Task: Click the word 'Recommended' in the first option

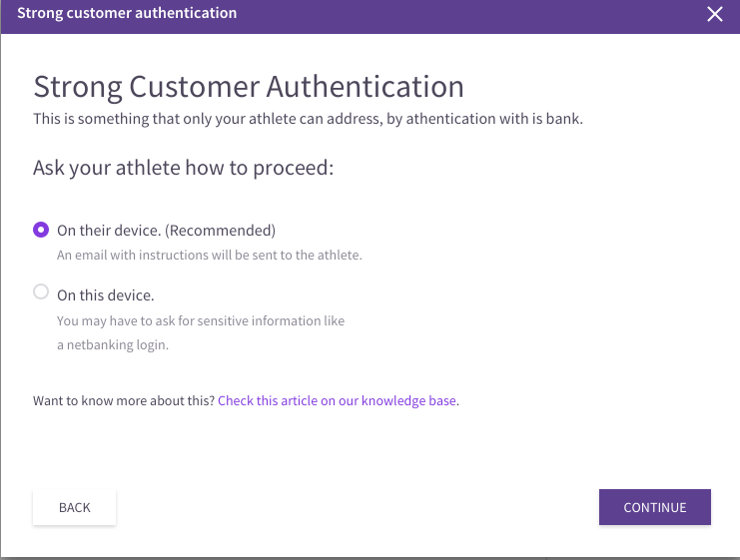Action: coord(220,231)
